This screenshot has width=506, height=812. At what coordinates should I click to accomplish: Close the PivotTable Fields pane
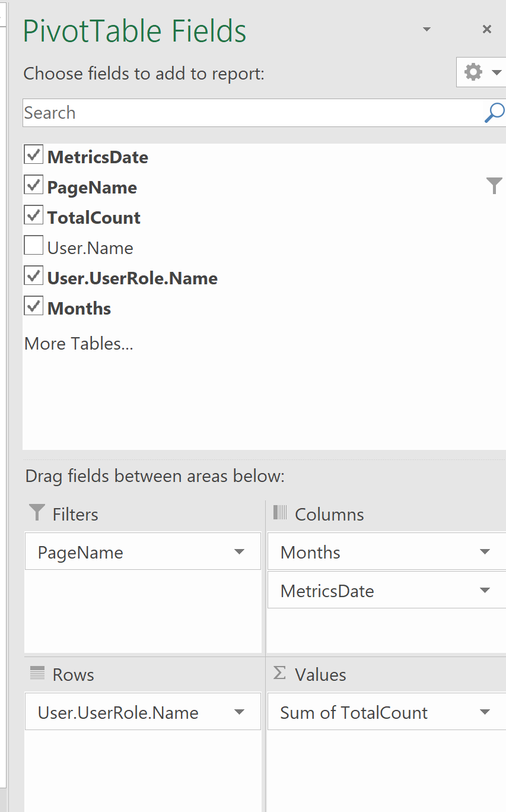point(486,30)
